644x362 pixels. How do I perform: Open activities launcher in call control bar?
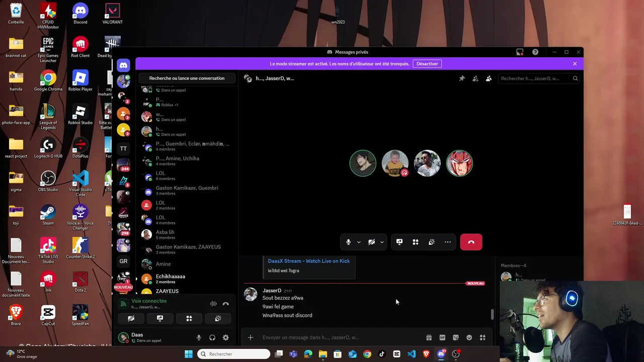(x=416, y=242)
